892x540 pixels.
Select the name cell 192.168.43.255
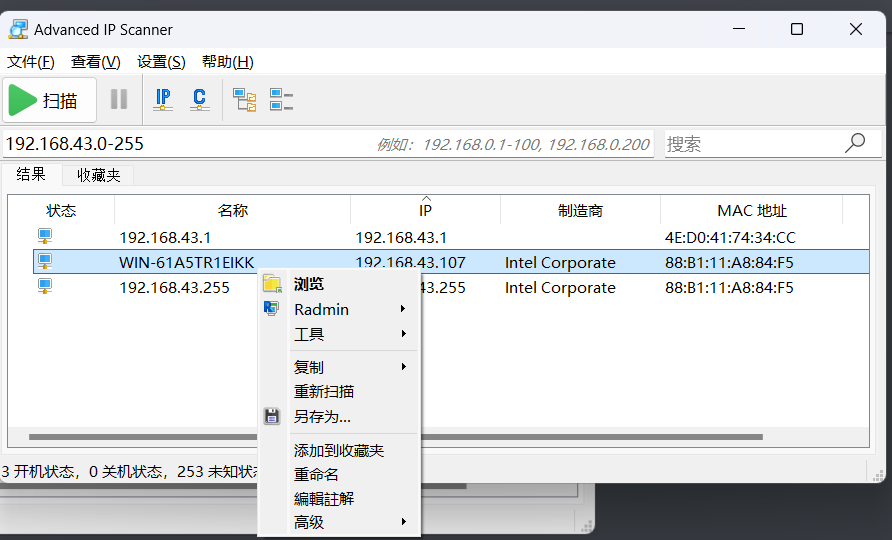(174, 287)
